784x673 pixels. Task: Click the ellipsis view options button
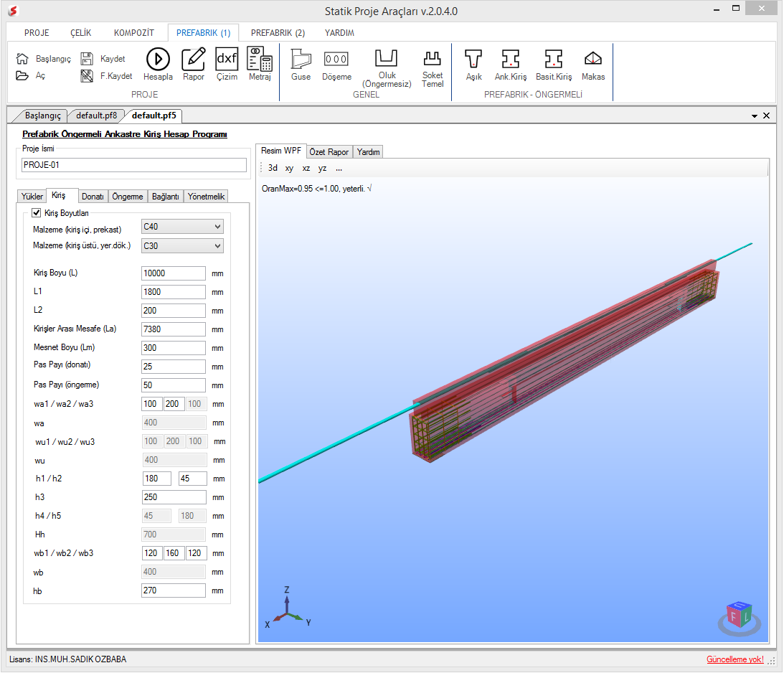coord(339,168)
